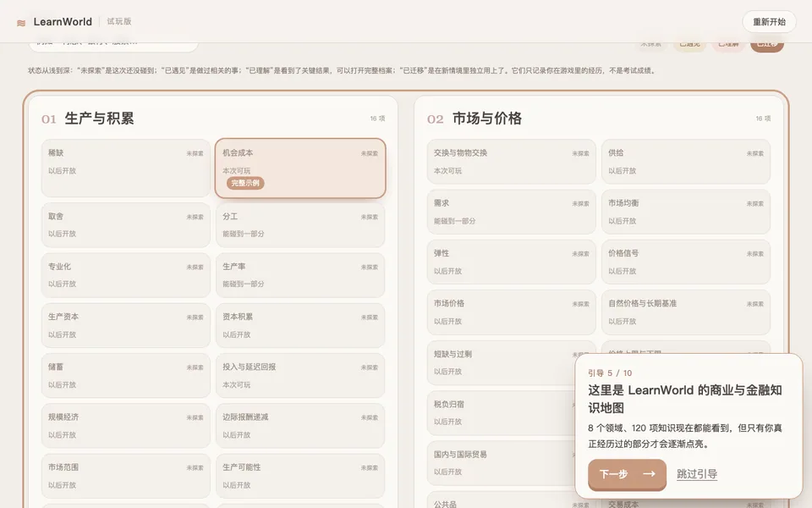Open the 边际报酬递减 card
Screen dimensions: 812x508
click(300, 426)
